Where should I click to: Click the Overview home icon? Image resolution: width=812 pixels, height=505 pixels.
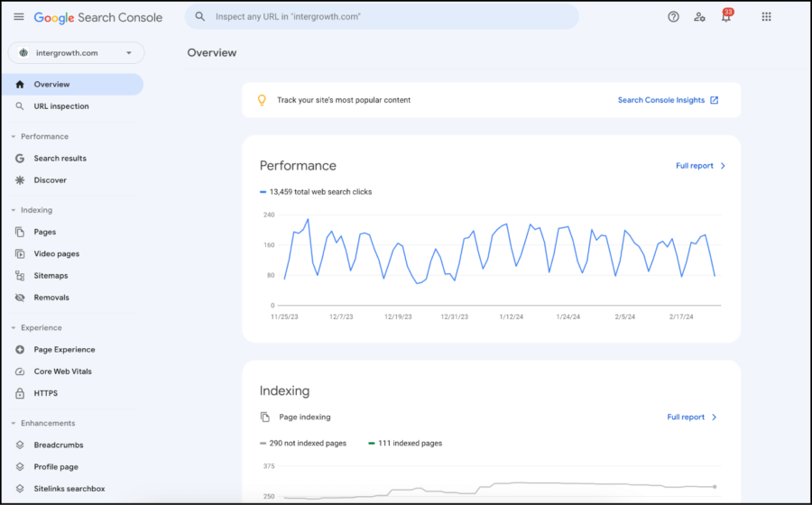tap(20, 85)
